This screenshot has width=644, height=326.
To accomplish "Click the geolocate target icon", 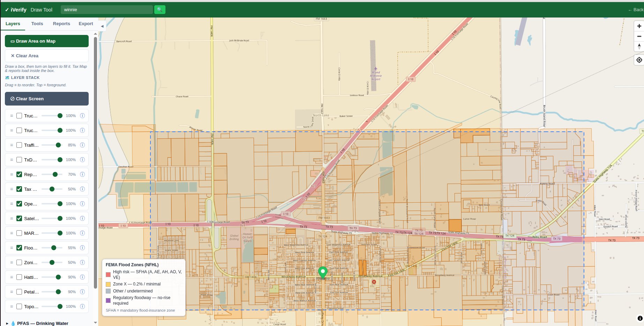I will (x=639, y=60).
